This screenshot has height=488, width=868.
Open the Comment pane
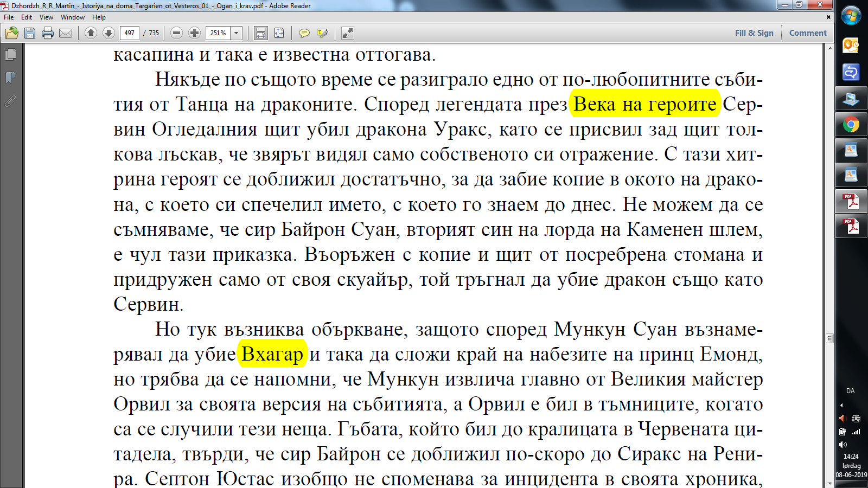tap(808, 33)
